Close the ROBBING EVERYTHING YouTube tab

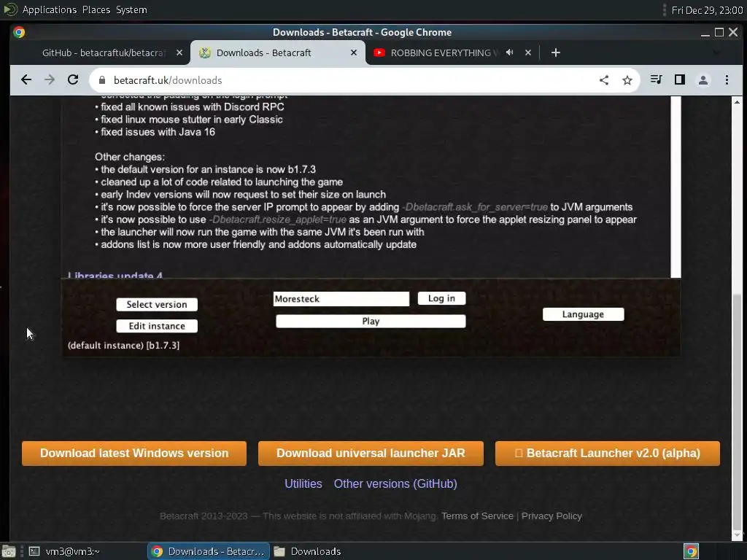528,52
